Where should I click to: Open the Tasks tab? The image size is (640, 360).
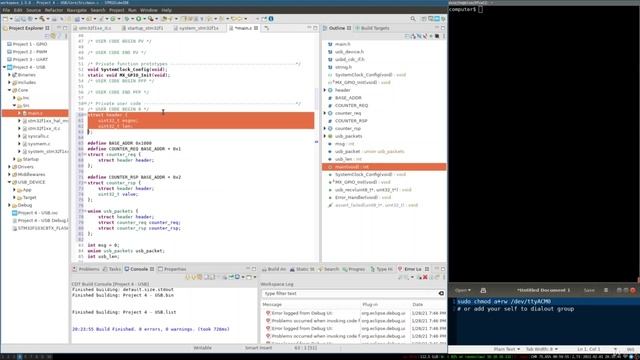click(112, 269)
